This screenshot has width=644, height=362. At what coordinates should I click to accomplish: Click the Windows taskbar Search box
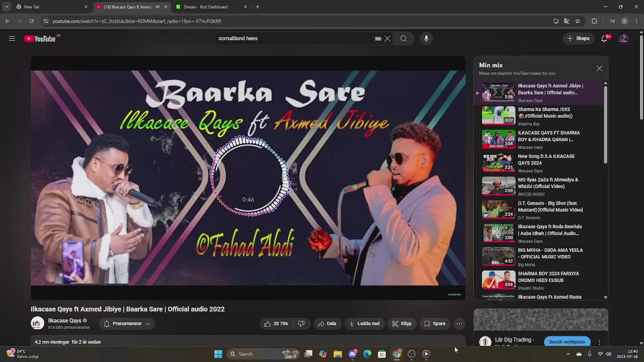[263, 354]
